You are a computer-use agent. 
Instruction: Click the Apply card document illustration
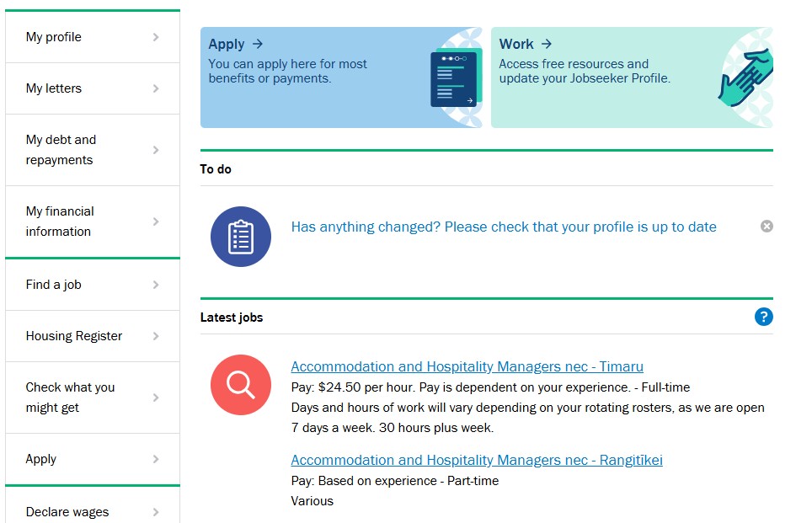(x=454, y=79)
